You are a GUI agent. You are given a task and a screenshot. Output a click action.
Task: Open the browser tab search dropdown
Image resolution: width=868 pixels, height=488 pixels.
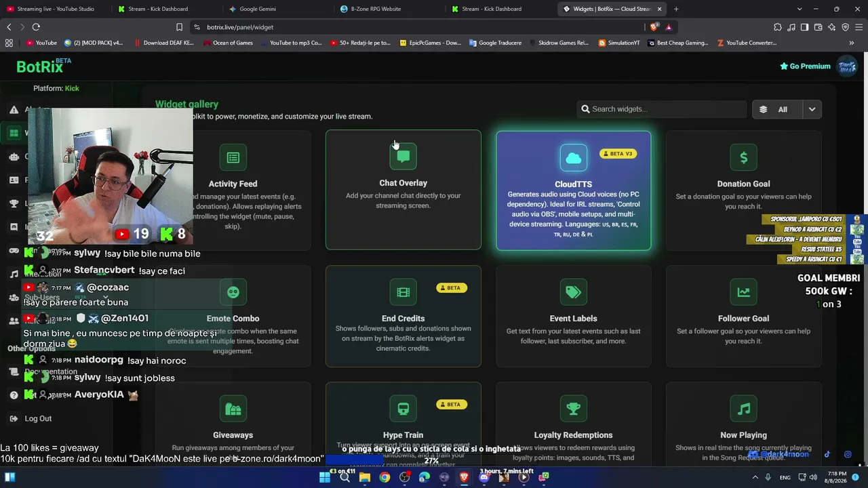click(800, 9)
